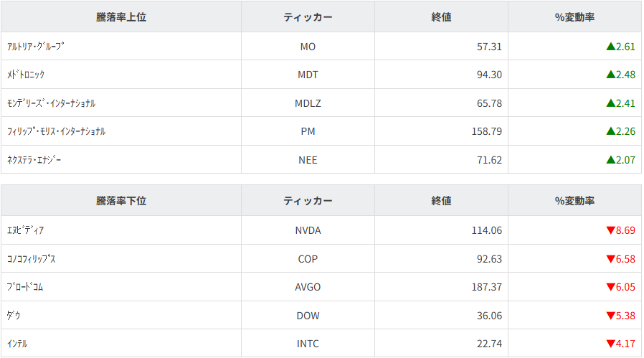This screenshot has width=644, height=358.
Task: Click the green up arrow in MDLZ row
Action: click(x=610, y=103)
